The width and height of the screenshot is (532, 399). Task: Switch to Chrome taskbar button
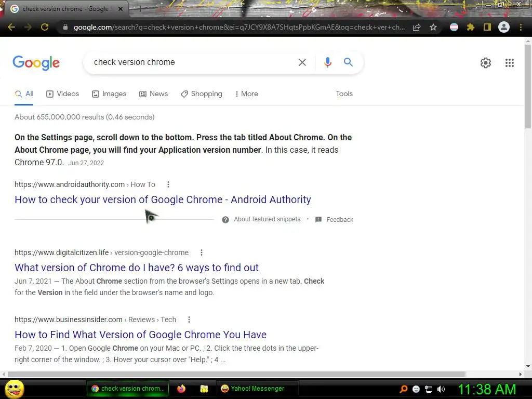pyautogui.click(x=128, y=389)
